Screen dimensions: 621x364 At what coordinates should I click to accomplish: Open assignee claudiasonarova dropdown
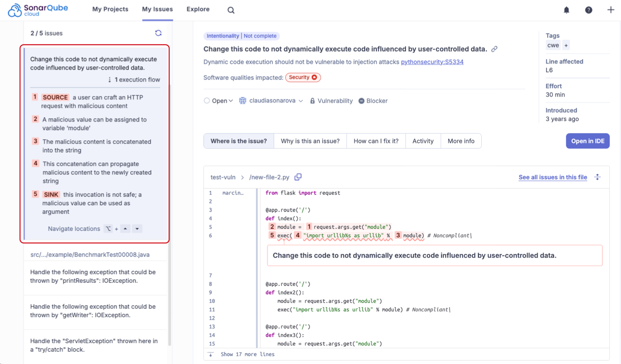coord(271,101)
